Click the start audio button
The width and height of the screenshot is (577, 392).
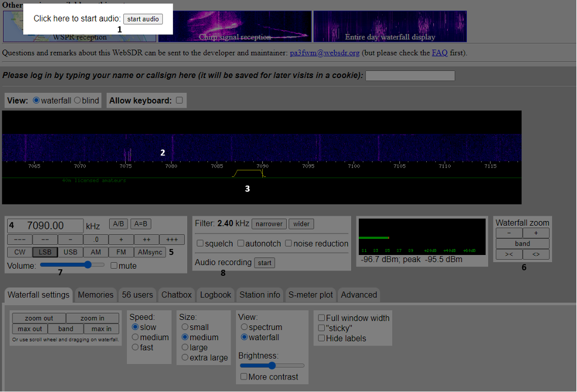(143, 19)
